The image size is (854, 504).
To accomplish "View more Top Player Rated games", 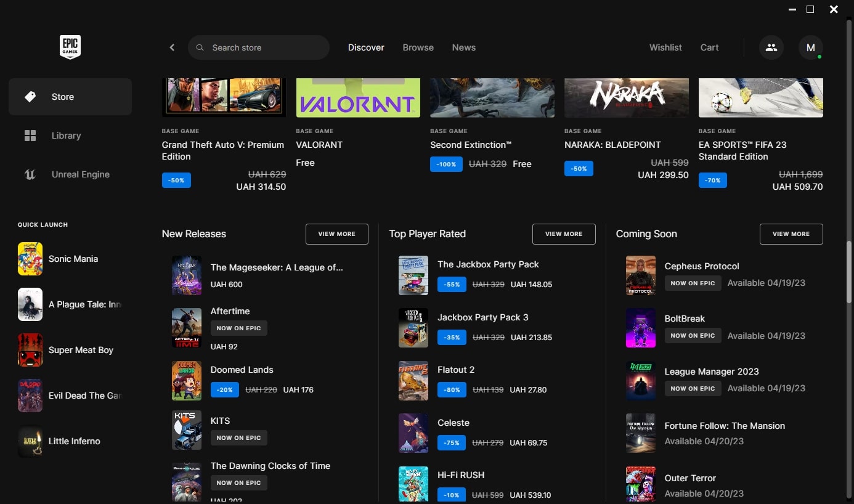I will click(564, 234).
